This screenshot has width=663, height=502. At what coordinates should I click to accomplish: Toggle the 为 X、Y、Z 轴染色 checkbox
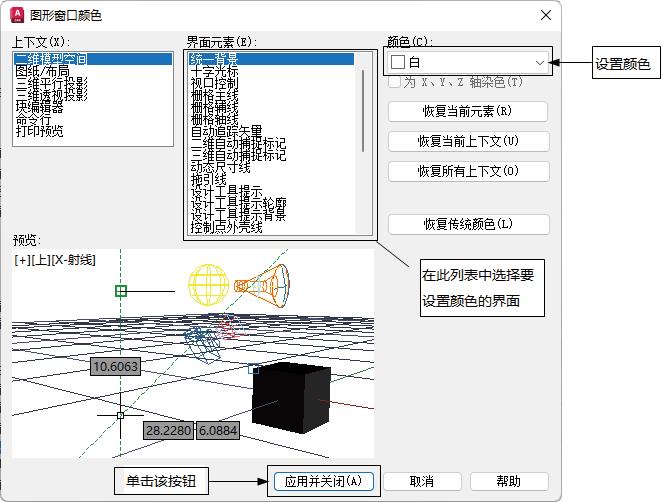[x=394, y=83]
